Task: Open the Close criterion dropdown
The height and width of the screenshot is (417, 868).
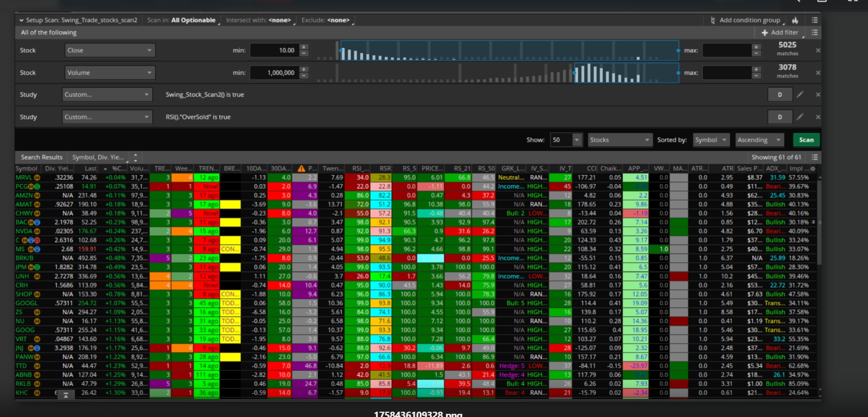Action: point(109,50)
